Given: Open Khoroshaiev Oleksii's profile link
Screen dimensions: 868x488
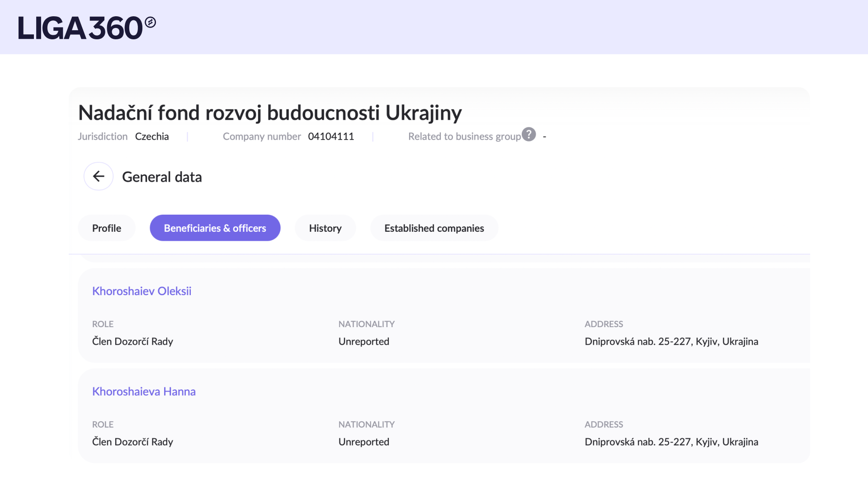Looking at the screenshot, I should (x=142, y=291).
